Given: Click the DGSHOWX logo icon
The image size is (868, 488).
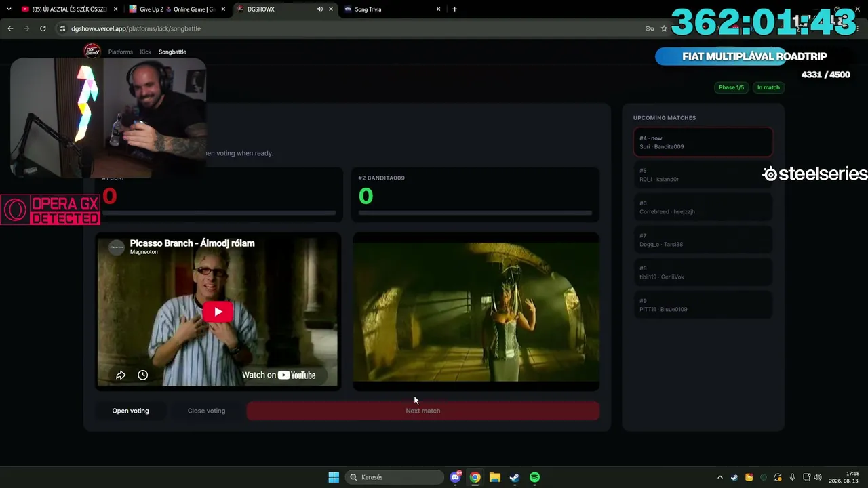Looking at the screenshot, I should 92,51.
